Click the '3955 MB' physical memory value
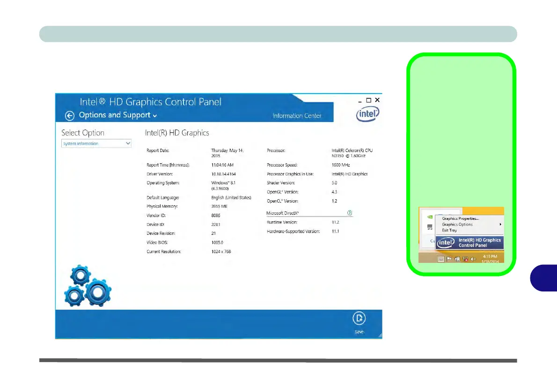Screen dimensions: 557x392 pyautogui.click(x=219, y=206)
